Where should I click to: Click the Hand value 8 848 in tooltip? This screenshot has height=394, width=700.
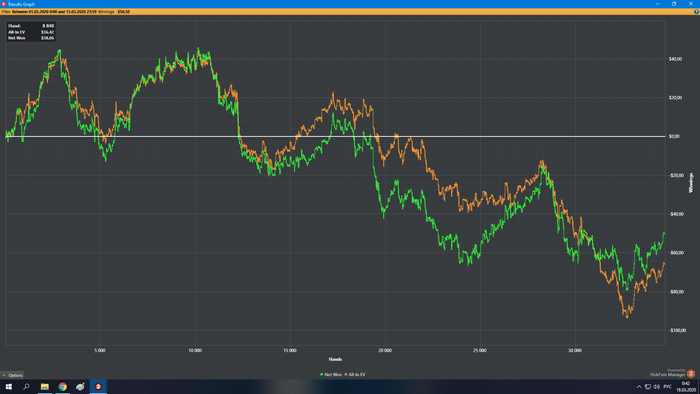pyautogui.click(x=48, y=26)
